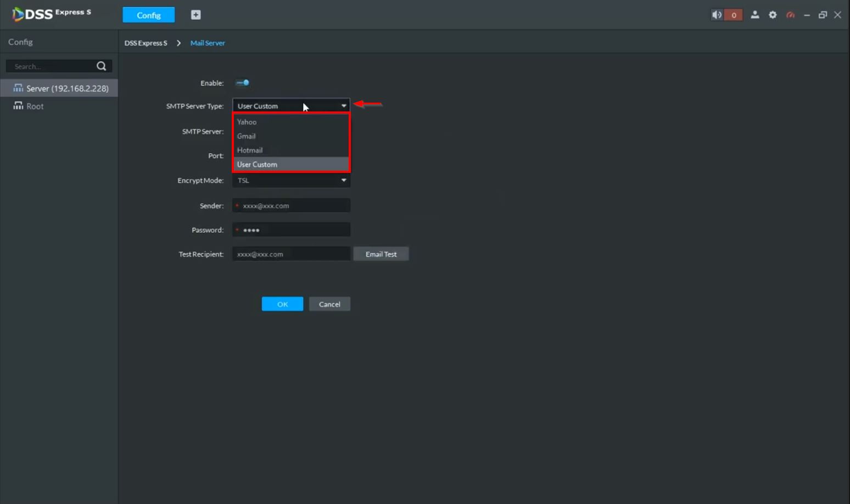Confirm settings with OK button
Screen dimensions: 850x504
click(x=282, y=304)
